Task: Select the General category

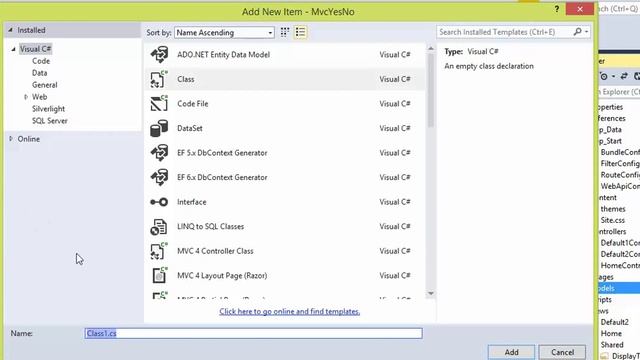Action: click(44, 85)
